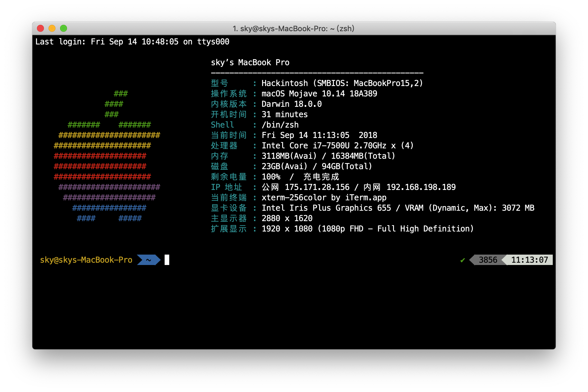This screenshot has width=588, height=392.
Task: Click the 'Shell' label
Action: (222, 125)
